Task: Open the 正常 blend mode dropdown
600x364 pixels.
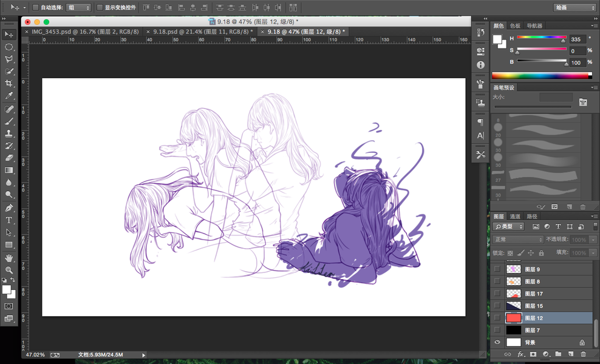Action: (x=518, y=240)
